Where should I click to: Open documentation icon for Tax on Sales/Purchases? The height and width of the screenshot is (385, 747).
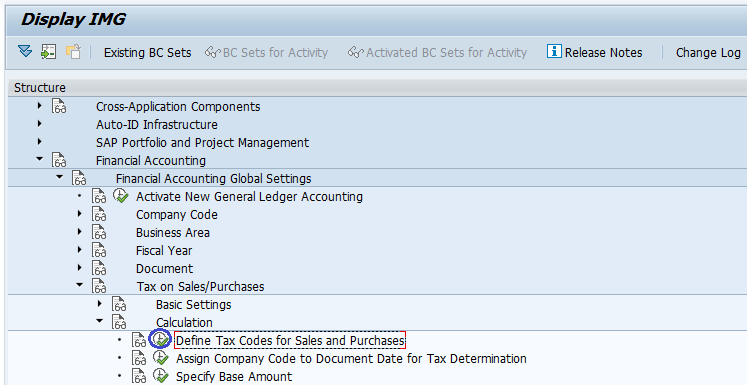pos(99,286)
